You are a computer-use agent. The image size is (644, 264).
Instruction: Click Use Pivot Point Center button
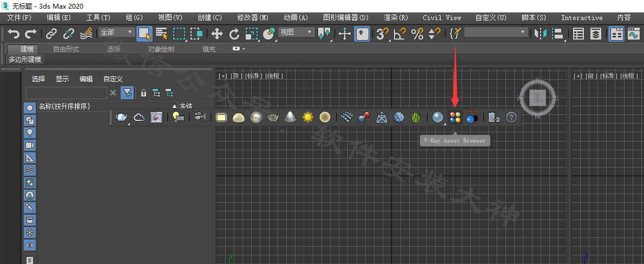click(x=324, y=34)
